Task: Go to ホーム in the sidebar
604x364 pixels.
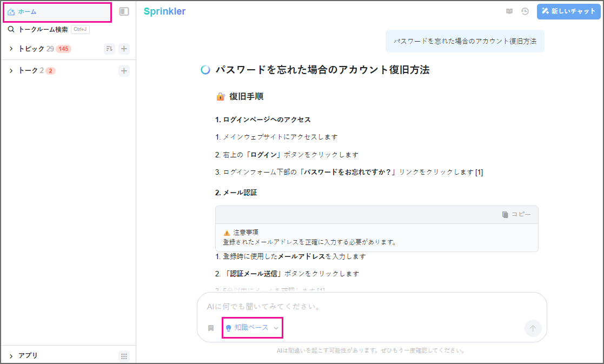Action: (x=27, y=12)
